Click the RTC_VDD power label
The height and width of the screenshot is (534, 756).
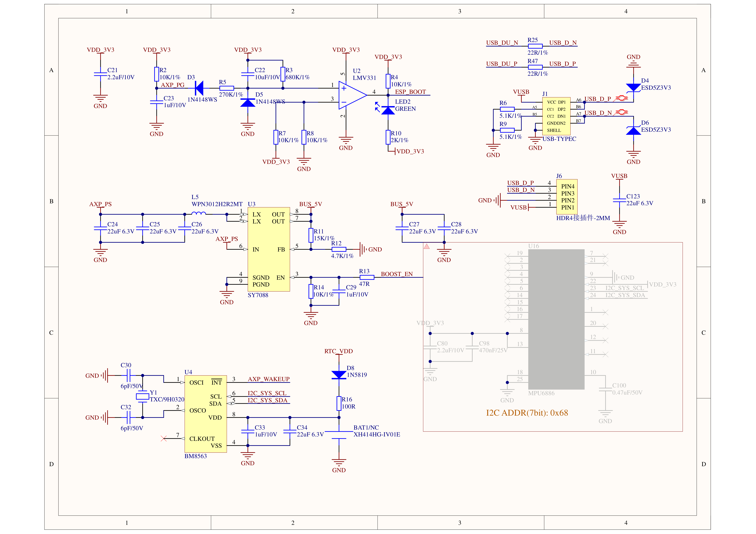(338, 351)
